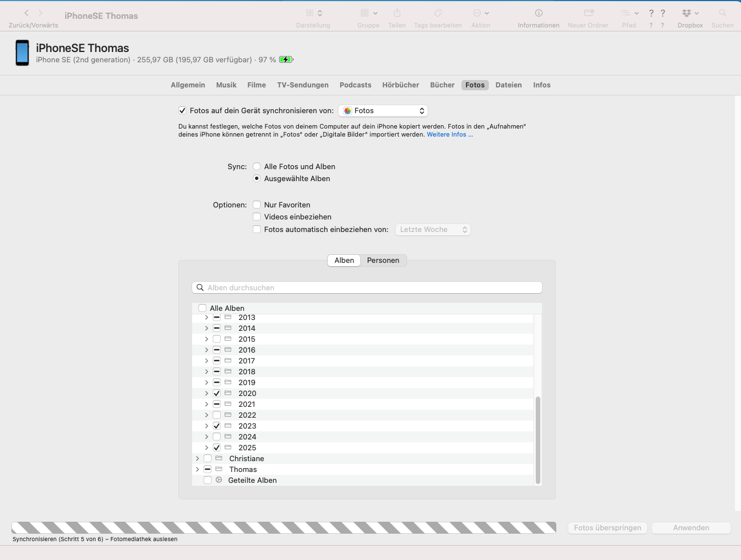
Task: Switch to the Allgemein tab
Action: [x=188, y=85]
